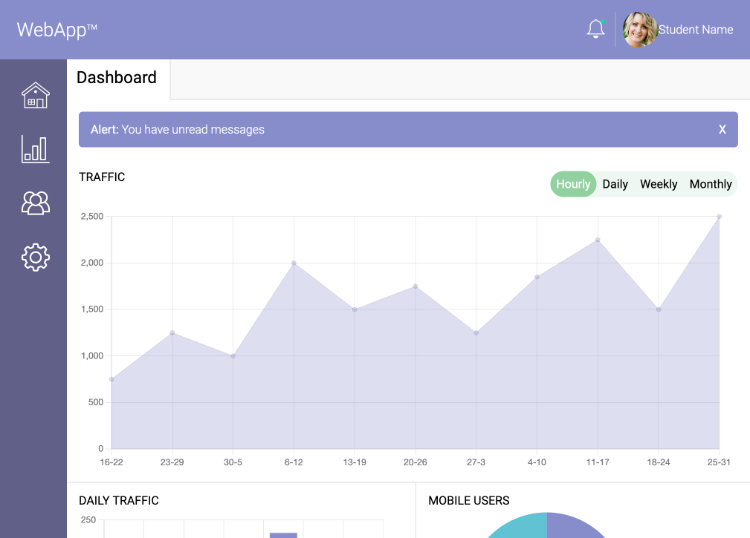Switch traffic chart to Monthly

click(710, 184)
